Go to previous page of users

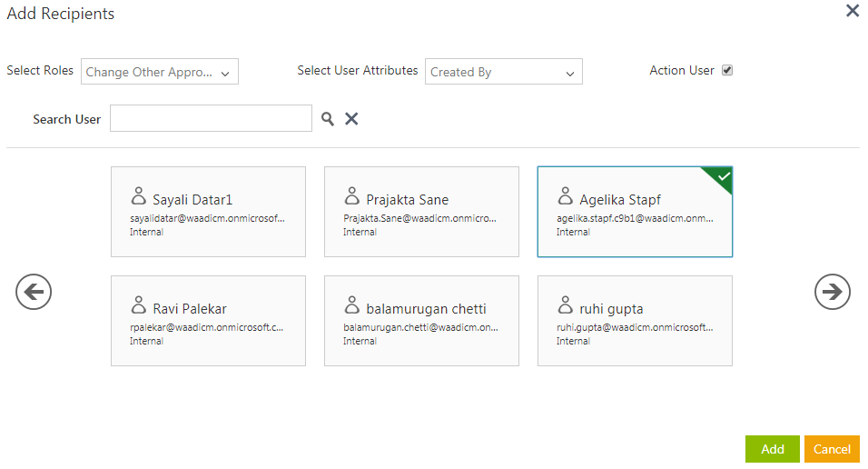tap(34, 292)
